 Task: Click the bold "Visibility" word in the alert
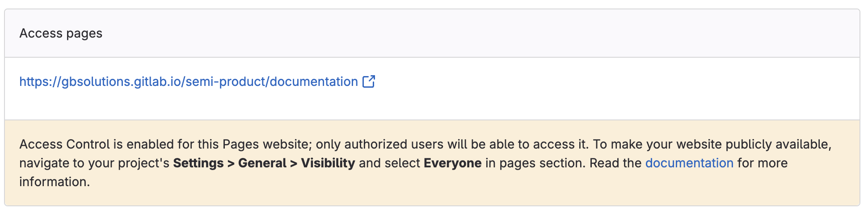coord(328,163)
